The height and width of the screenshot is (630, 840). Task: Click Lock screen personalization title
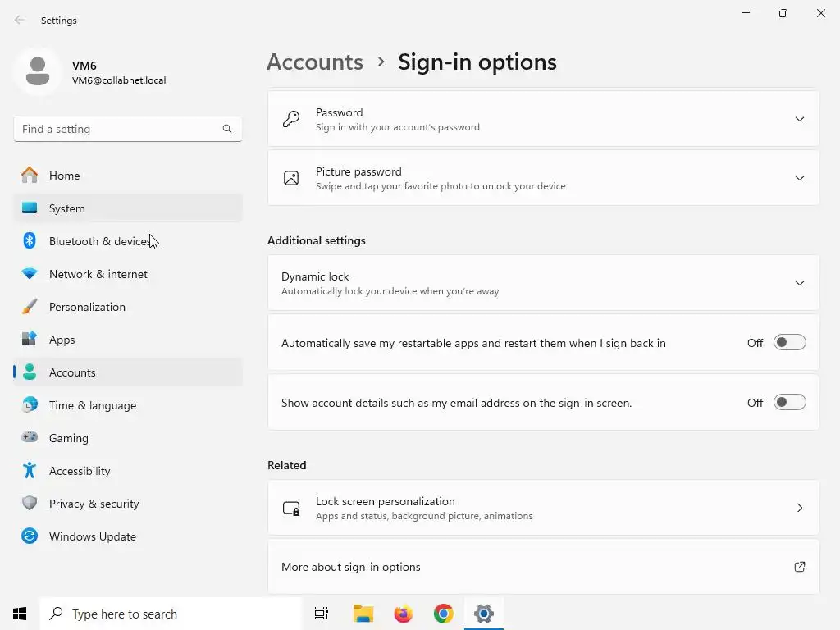(386, 501)
